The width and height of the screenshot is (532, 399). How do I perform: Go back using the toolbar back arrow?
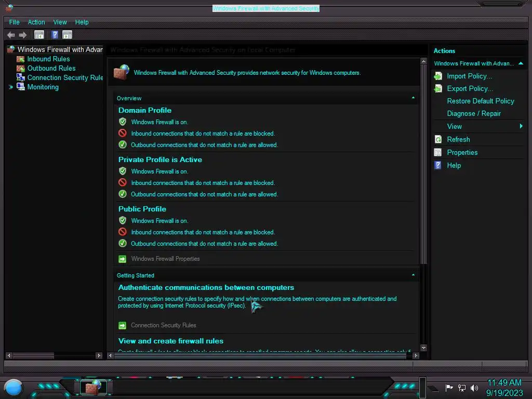(x=11, y=35)
